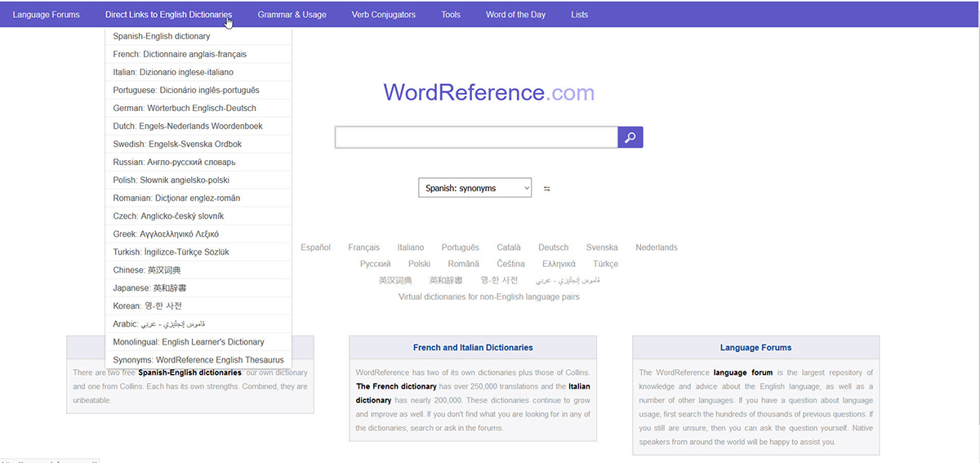This screenshot has width=980, height=463.
Task: Switch site language to Polski
Action: click(x=419, y=264)
